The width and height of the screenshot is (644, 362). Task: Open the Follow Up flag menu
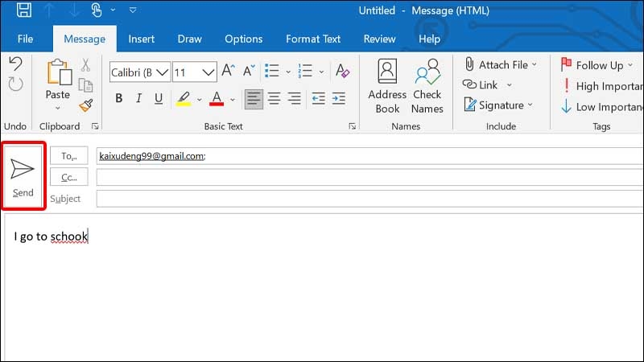coord(597,65)
